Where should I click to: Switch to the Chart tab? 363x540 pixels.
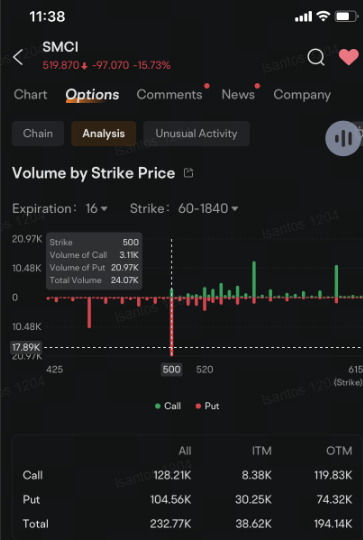click(x=31, y=95)
